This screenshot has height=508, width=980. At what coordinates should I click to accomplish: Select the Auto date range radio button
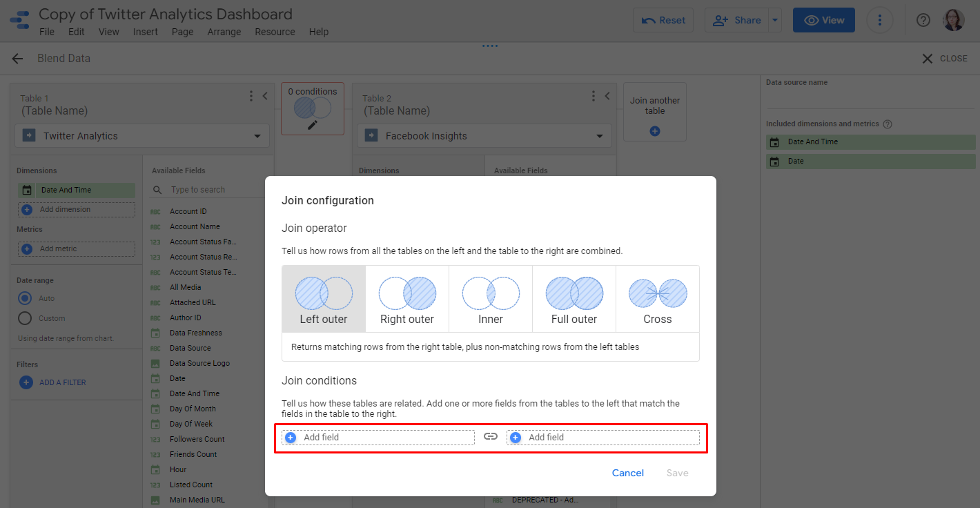25,298
